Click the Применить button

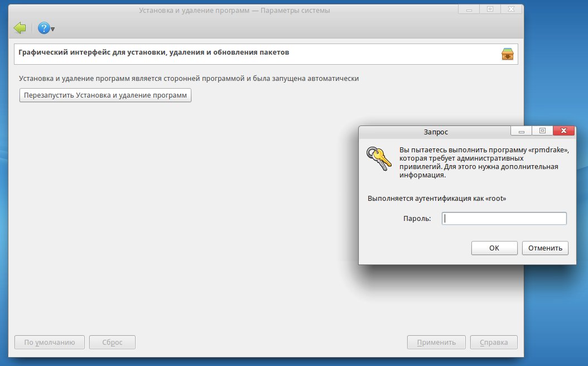click(x=436, y=343)
